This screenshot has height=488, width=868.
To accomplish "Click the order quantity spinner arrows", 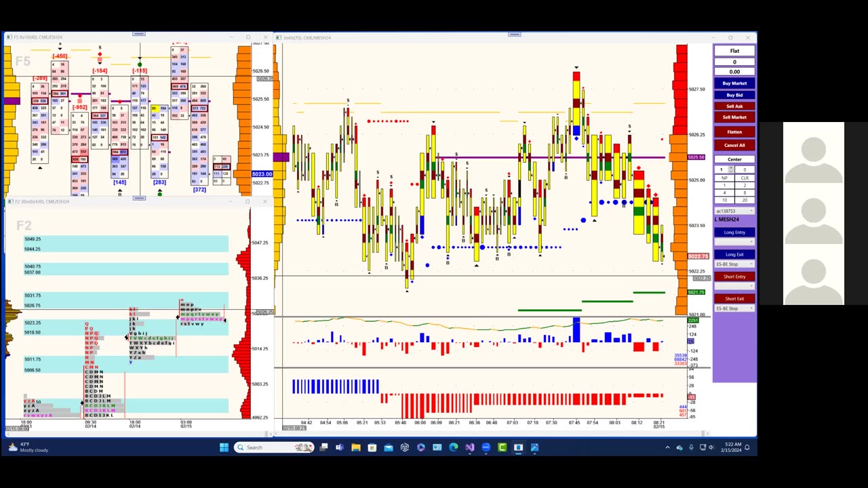I will coord(731,169).
